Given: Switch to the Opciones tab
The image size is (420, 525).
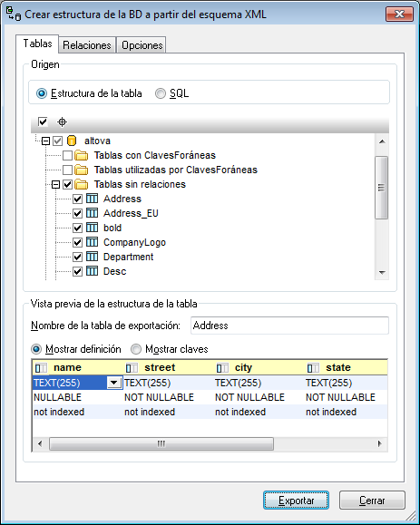Looking at the screenshot, I should click(x=142, y=45).
